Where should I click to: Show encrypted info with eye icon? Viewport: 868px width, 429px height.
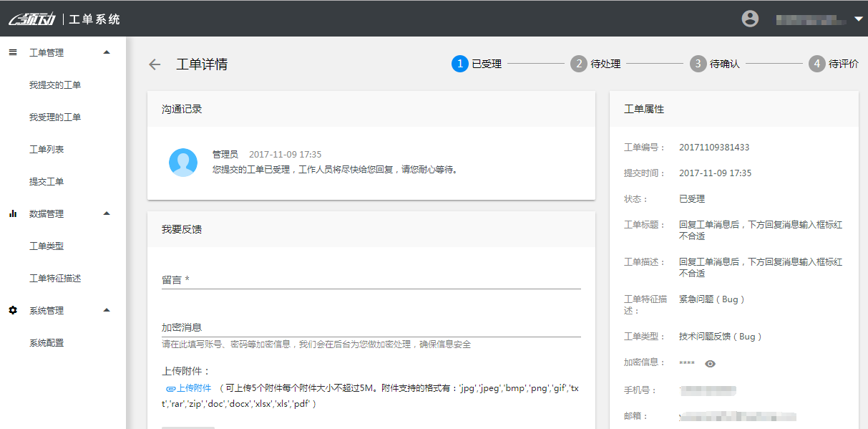point(710,364)
